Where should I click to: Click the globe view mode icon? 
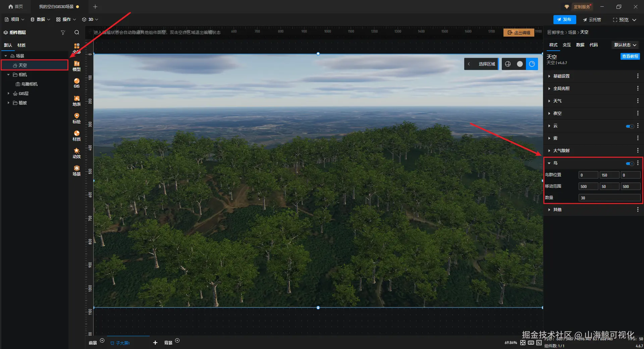[x=508, y=64]
